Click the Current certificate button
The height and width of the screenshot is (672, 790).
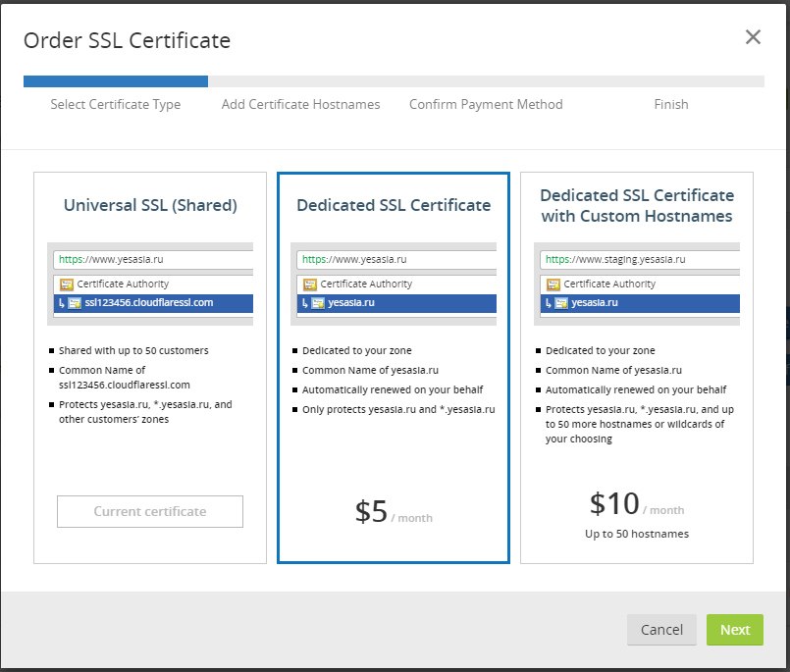click(x=150, y=511)
